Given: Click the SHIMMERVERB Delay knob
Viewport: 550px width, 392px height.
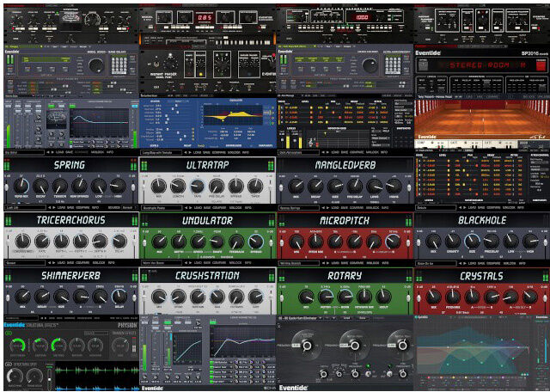Looking at the screenshot, I should [x=119, y=297].
